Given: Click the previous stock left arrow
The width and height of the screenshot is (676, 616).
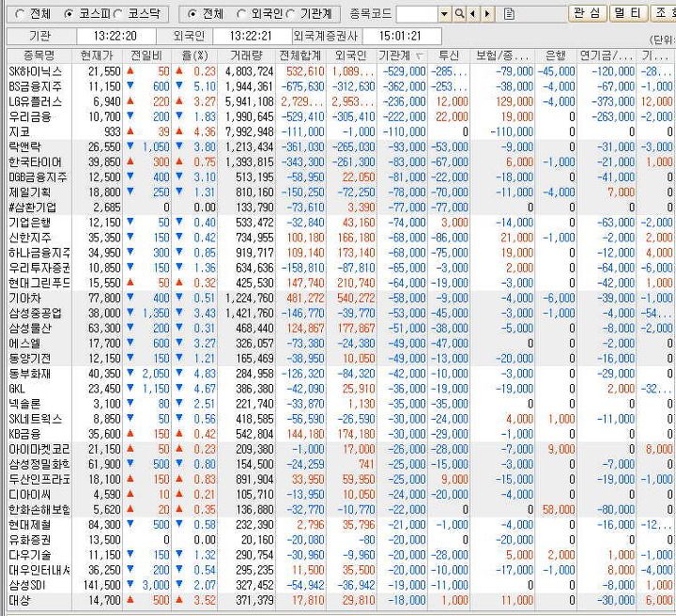Looking at the screenshot, I should 473,14.
